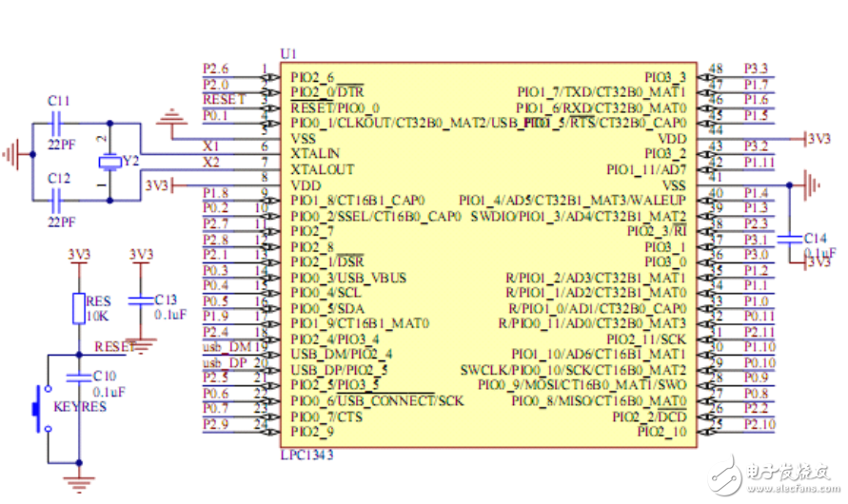This screenshot has height=504, width=848.
Task: Click the ground symbol left of C11
Action: [12, 151]
